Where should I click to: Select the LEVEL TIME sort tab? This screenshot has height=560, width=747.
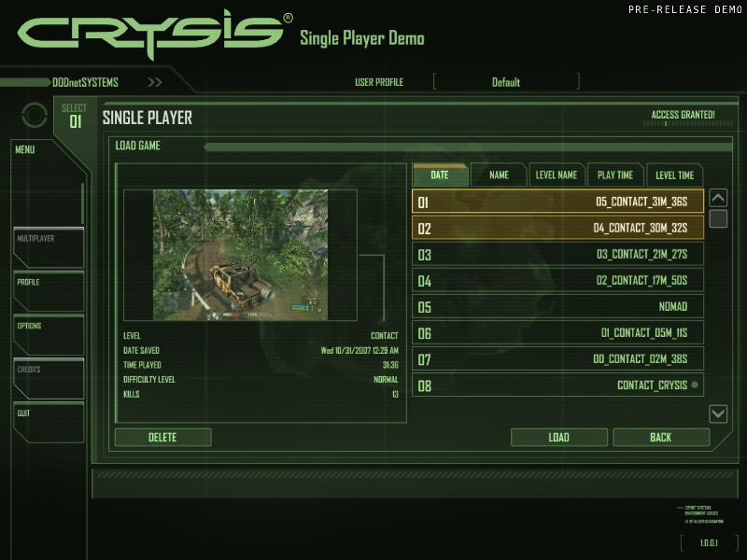coord(674,175)
